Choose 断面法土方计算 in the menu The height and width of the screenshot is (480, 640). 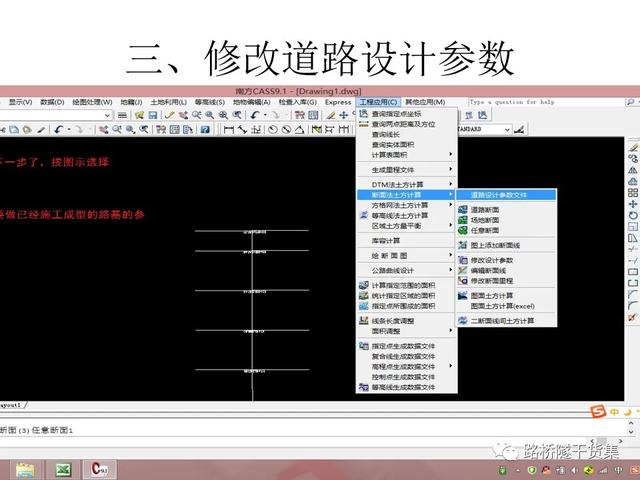[406, 195]
